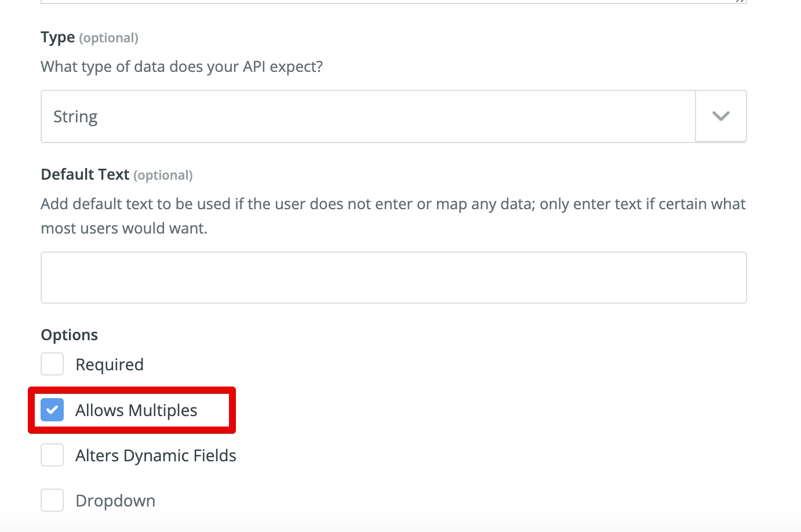This screenshot has width=801, height=532.
Task: Click the Type field heading
Action: pos(58,38)
